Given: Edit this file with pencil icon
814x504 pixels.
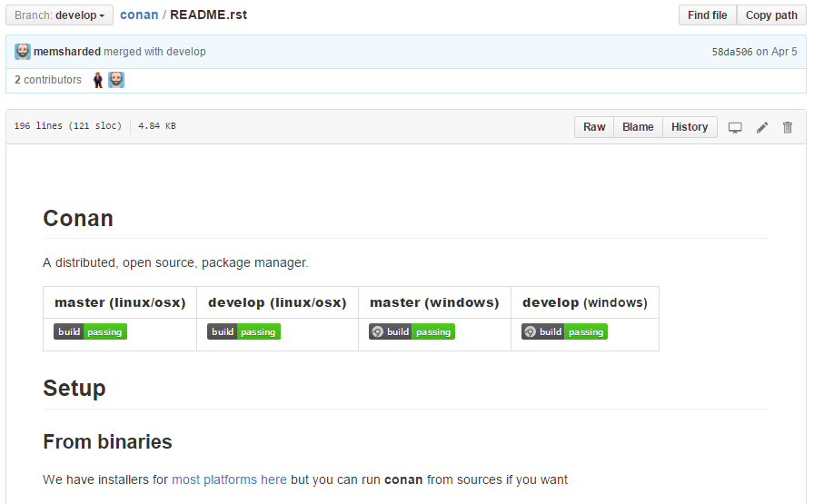Looking at the screenshot, I should click(761, 127).
